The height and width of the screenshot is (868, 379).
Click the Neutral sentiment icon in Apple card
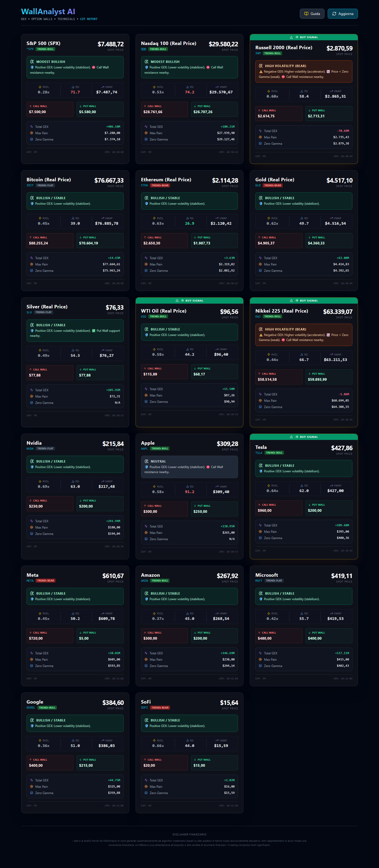(146, 461)
